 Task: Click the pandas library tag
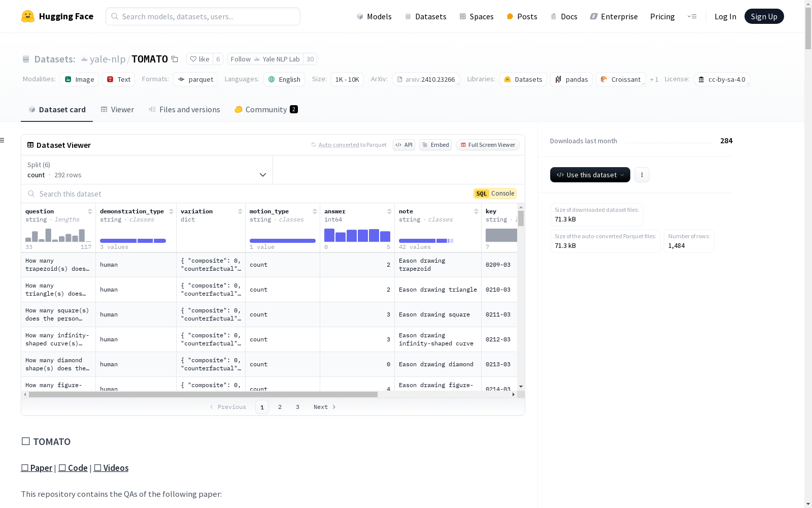(571, 79)
